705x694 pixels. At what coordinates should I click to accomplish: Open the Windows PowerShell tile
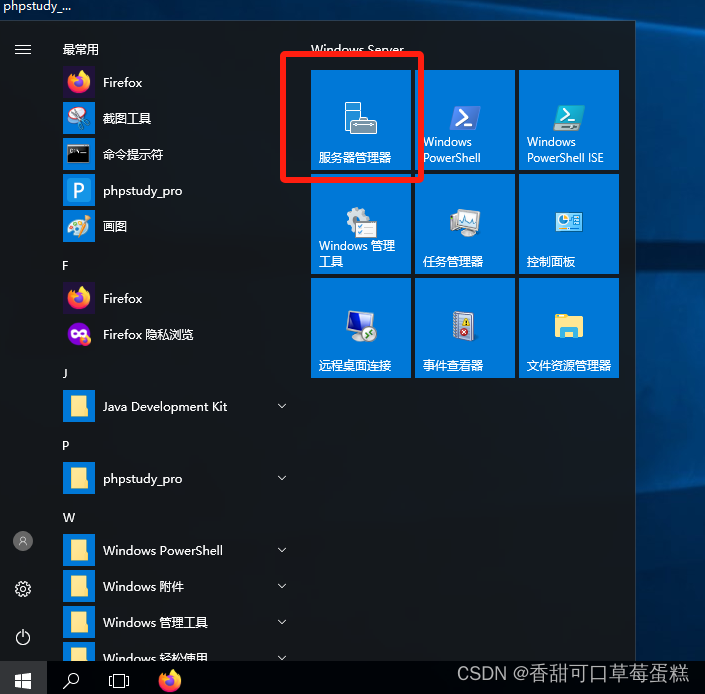click(464, 120)
